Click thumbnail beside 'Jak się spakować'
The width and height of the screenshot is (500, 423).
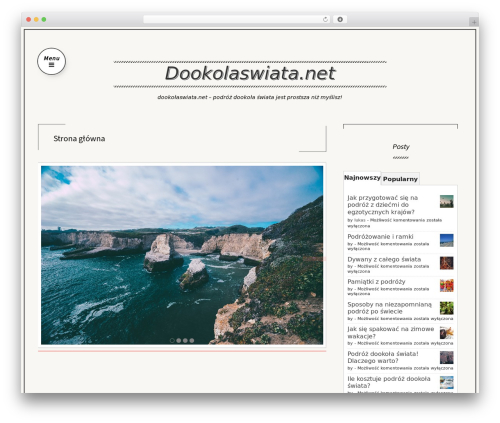(x=446, y=333)
